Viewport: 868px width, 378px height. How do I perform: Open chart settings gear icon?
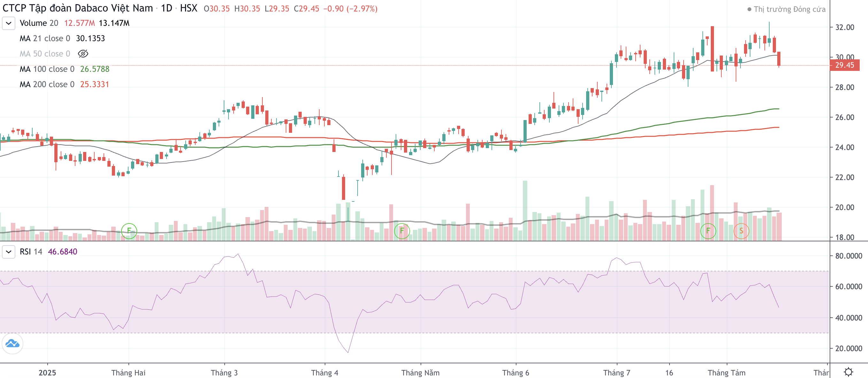click(x=848, y=372)
